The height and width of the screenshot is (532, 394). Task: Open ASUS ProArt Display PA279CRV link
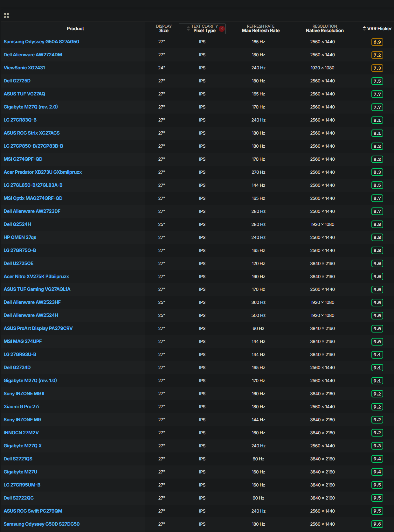tap(38, 328)
